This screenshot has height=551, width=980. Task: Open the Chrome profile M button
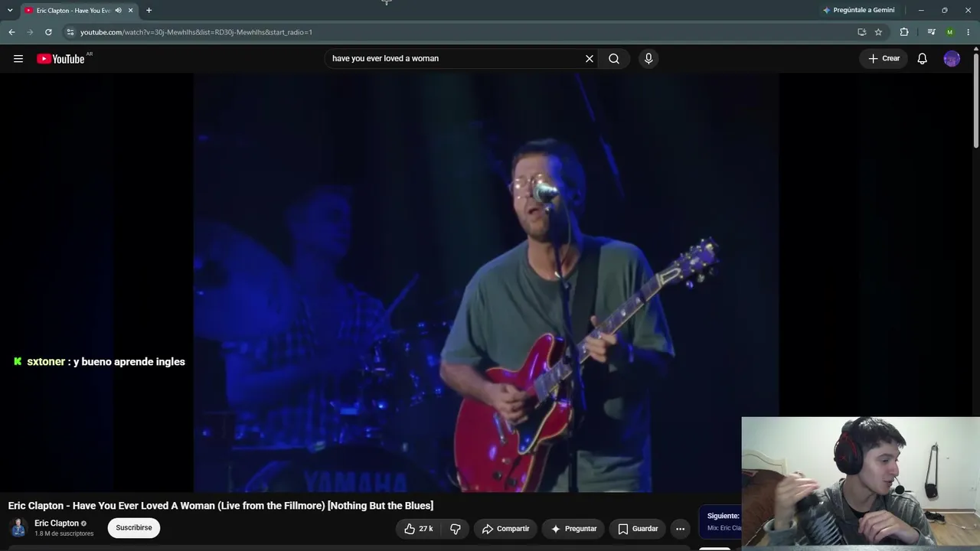[950, 32]
